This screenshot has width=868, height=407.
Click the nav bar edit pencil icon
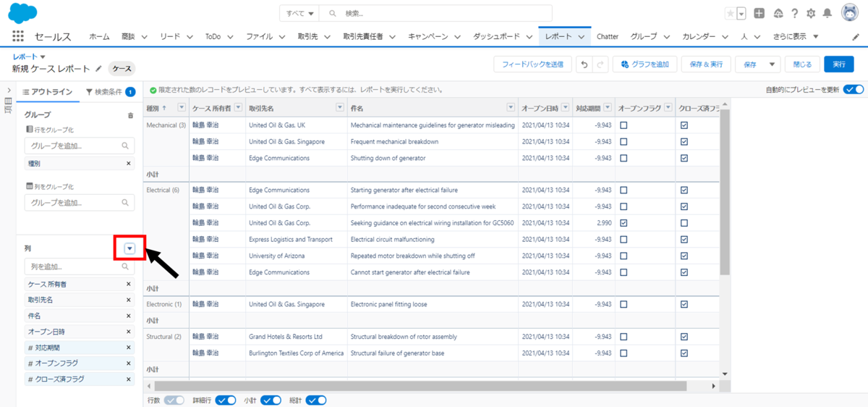coord(856,36)
